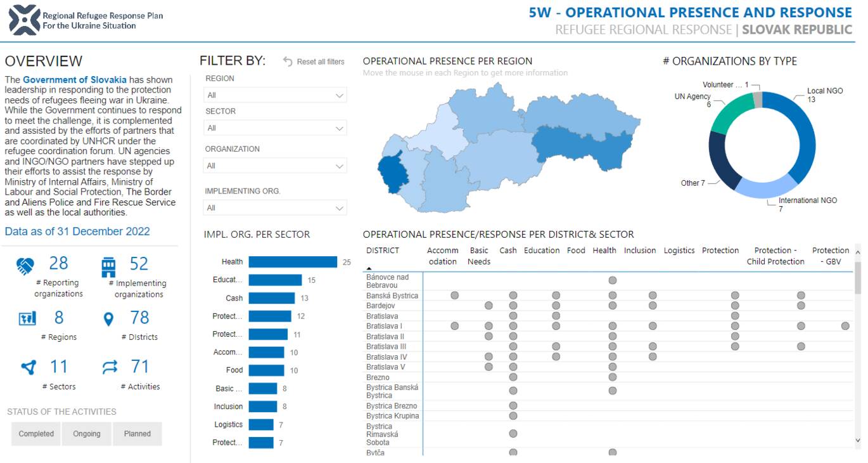Viewport: 868px width, 463px height.
Task: Click the table scroll up arrow
Action: point(858,252)
